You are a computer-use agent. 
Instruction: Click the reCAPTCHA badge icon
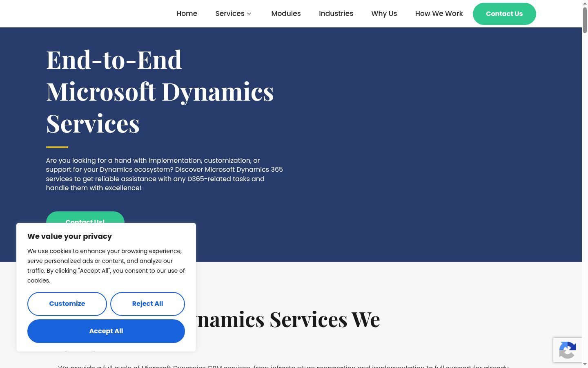568,350
